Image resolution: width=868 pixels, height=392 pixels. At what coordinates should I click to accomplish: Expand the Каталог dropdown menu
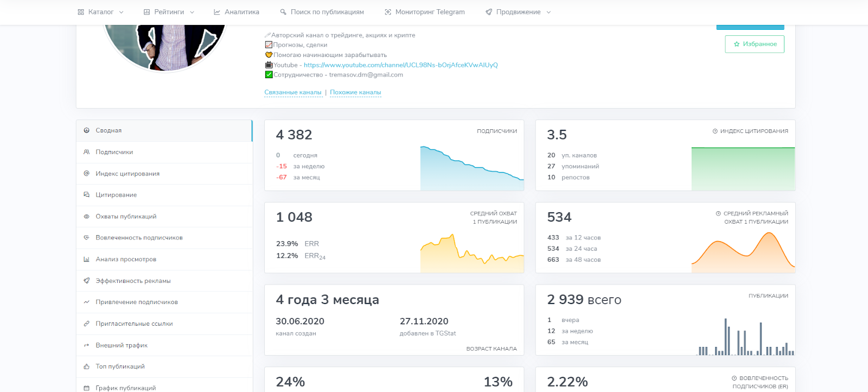pyautogui.click(x=101, y=12)
